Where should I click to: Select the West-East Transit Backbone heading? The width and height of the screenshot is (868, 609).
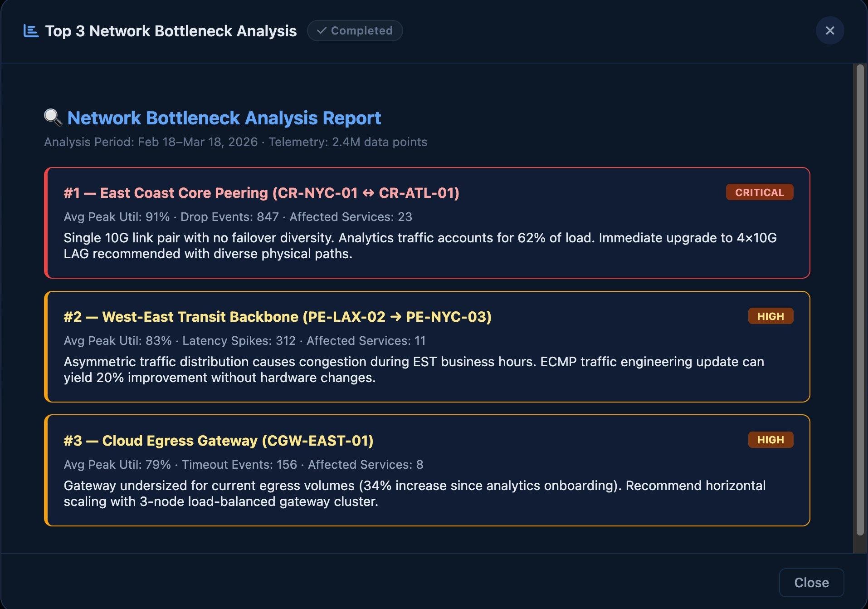tap(277, 317)
